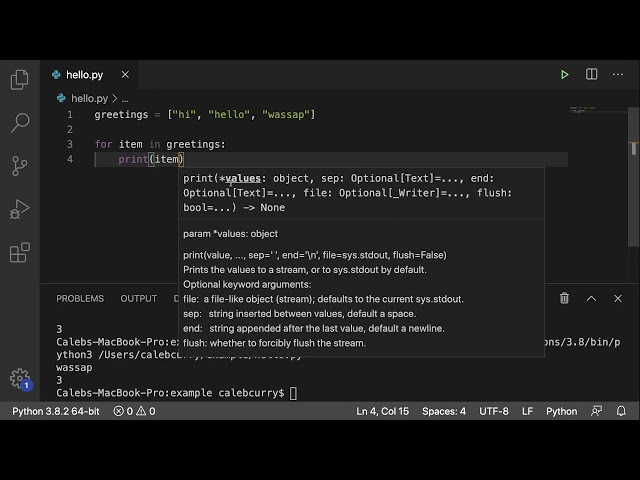Click Ln 4, Col 15 in the status bar

382,411
